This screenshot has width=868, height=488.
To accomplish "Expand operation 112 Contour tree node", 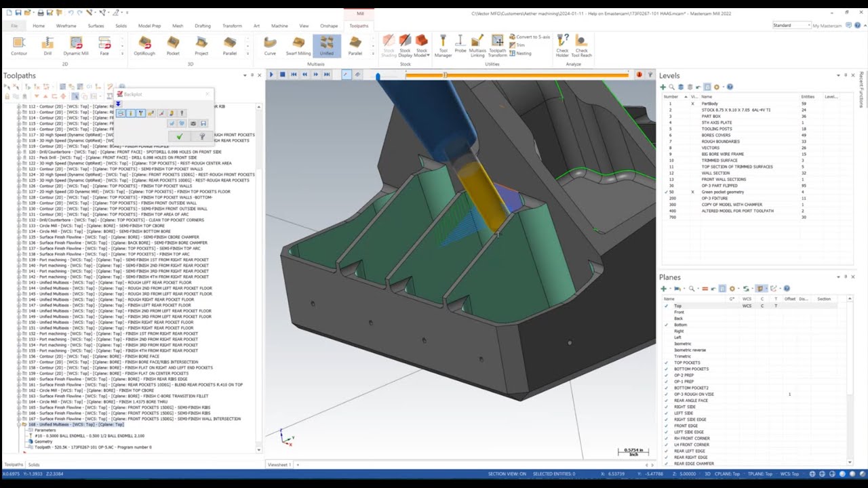I will click(x=18, y=107).
